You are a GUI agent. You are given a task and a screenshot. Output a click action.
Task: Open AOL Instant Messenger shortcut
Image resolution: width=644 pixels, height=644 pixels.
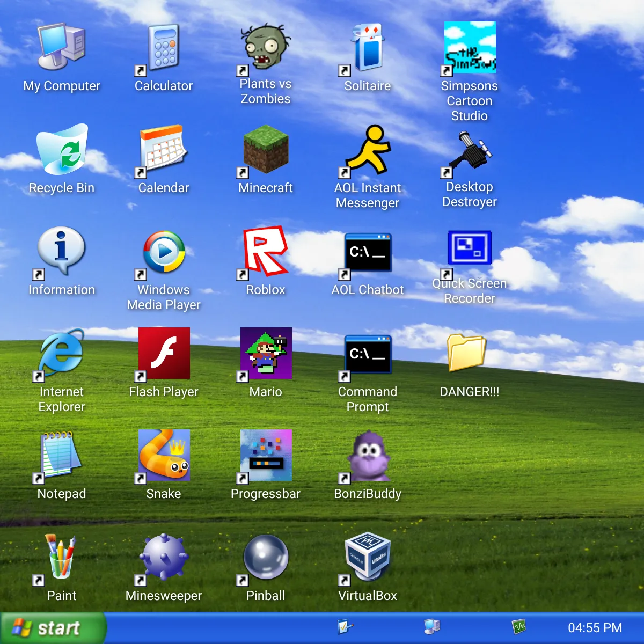[x=368, y=150]
